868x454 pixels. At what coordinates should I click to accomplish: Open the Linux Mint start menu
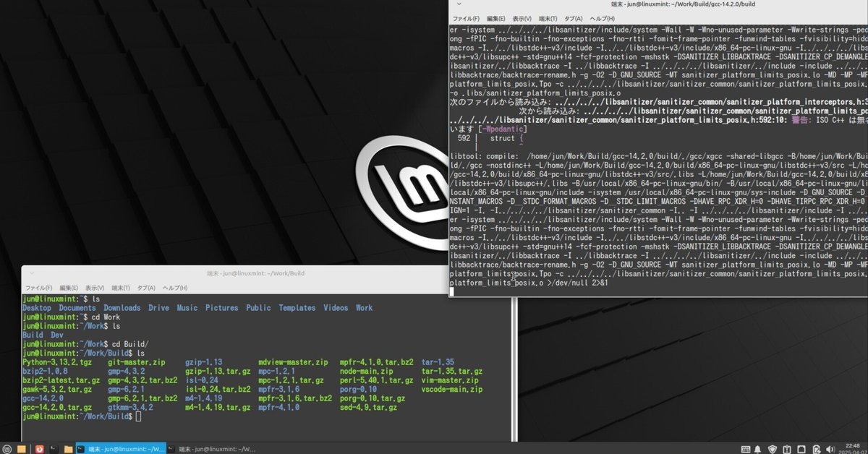[7, 449]
